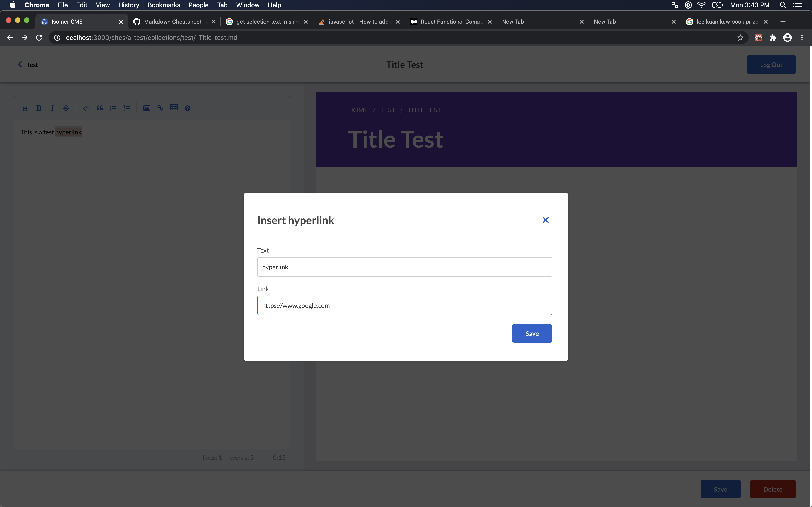Reload the current page

(39, 38)
